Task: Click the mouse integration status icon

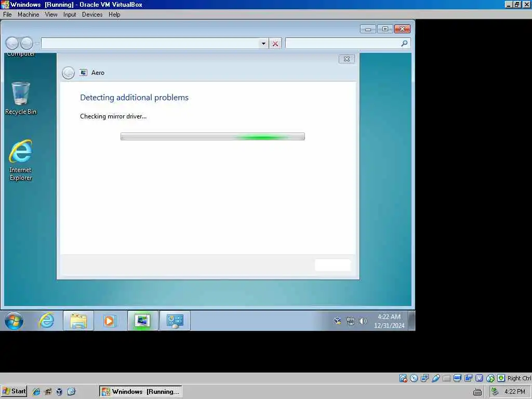Action: pos(490,378)
